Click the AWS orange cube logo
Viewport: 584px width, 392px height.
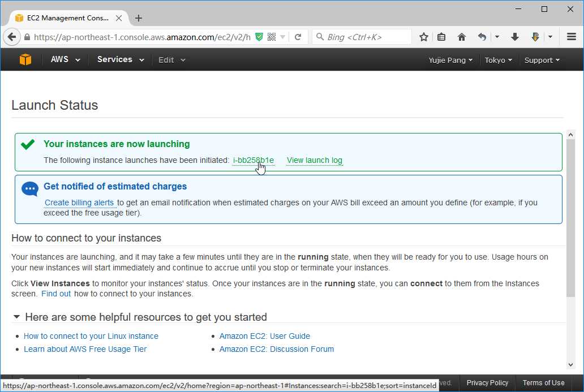click(25, 59)
